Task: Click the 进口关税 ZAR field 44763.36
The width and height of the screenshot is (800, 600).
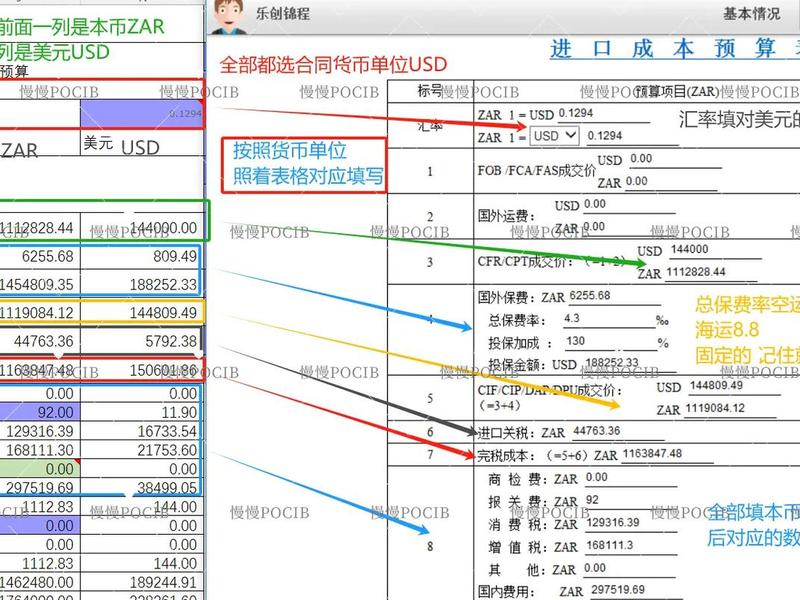Action: (x=618, y=432)
